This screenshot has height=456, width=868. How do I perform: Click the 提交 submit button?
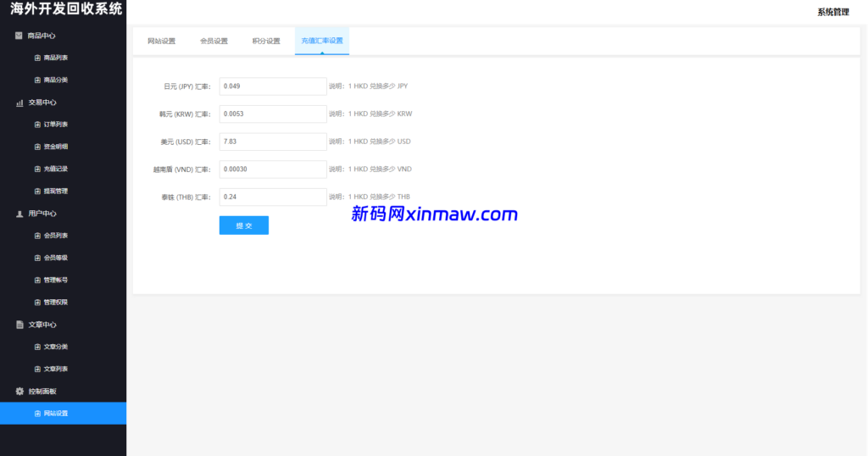(243, 225)
